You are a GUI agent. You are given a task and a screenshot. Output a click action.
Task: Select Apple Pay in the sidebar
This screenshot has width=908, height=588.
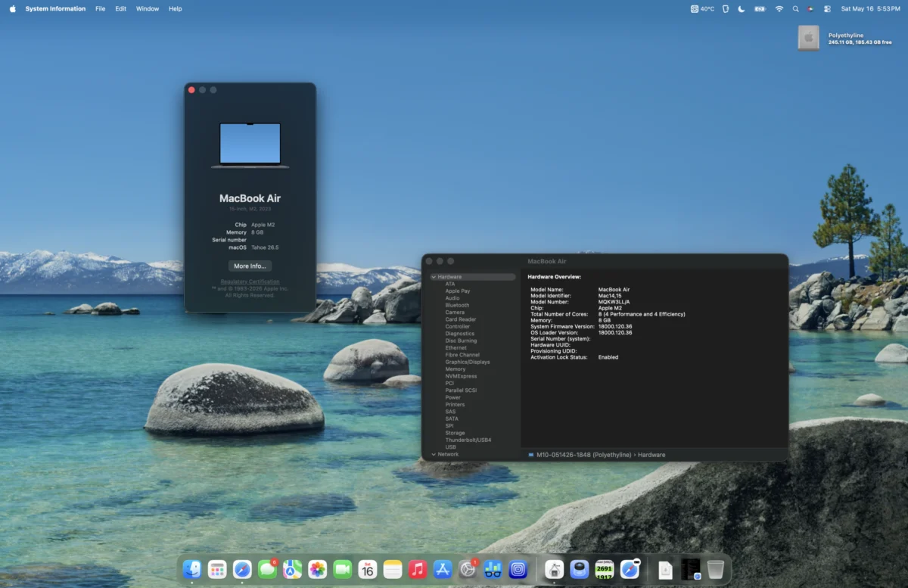point(458,291)
